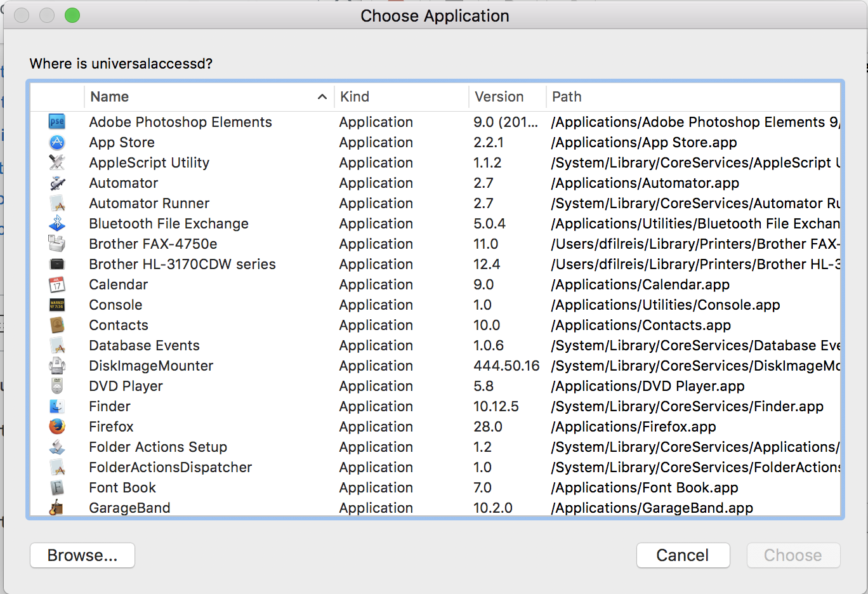Image resolution: width=868 pixels, height=594 pixels.
Task: Click the /System/Library/CoreServices/Finder.app path
Action: point(687,406)
